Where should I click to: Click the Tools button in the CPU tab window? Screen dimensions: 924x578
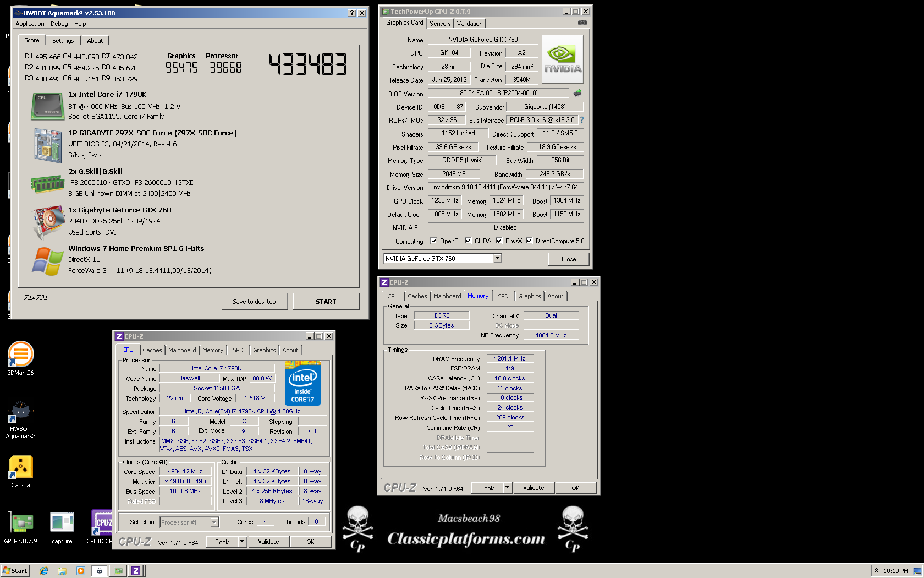pos(222,542)
